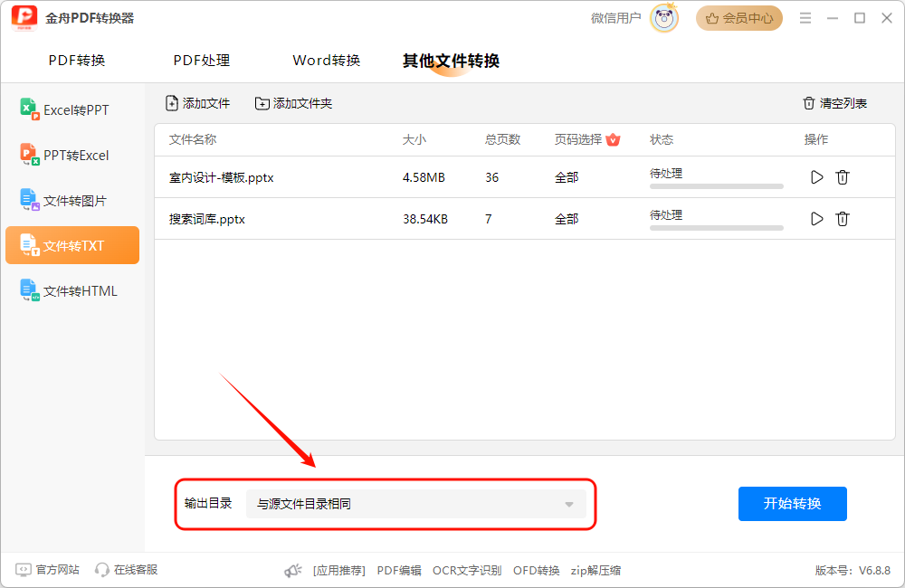Click 清空列表 to clear the file list

[835, 103]
